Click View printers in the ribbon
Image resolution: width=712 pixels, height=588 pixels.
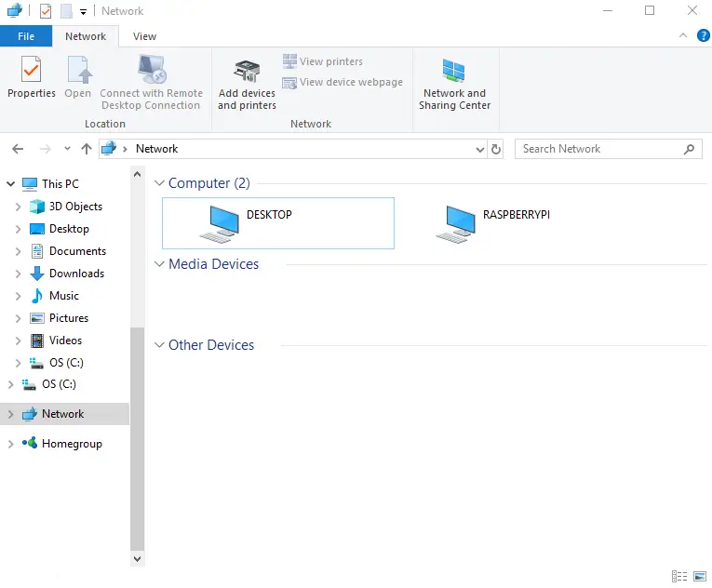323,61
